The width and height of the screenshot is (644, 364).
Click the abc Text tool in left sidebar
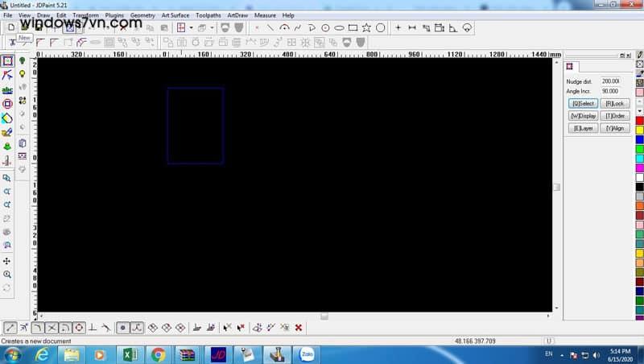(7, 89)
